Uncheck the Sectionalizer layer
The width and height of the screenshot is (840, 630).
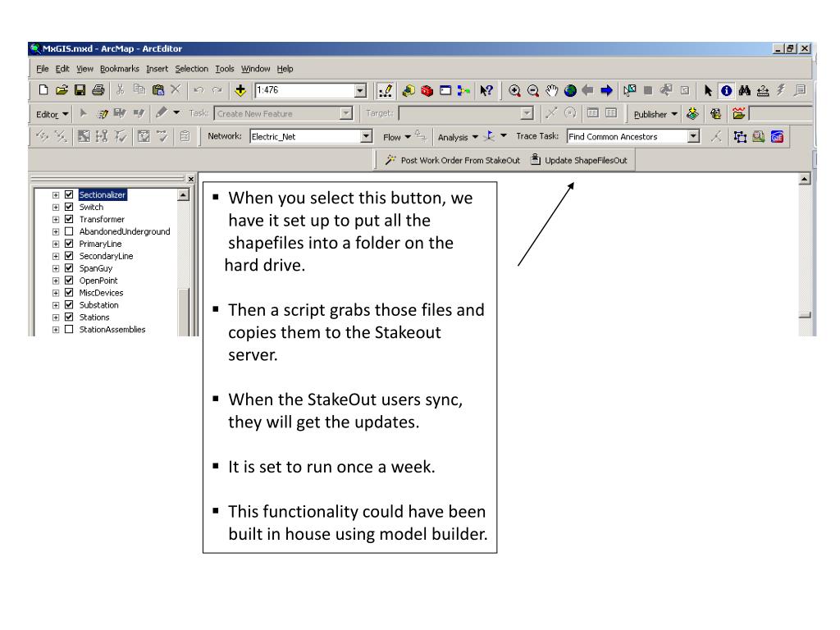tap(69, 194)
